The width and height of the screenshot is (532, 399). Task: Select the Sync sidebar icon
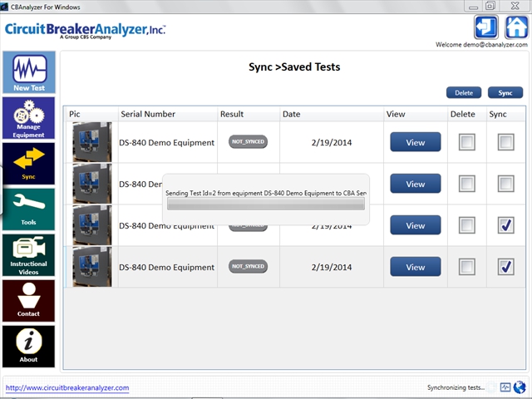coord(29,164)
